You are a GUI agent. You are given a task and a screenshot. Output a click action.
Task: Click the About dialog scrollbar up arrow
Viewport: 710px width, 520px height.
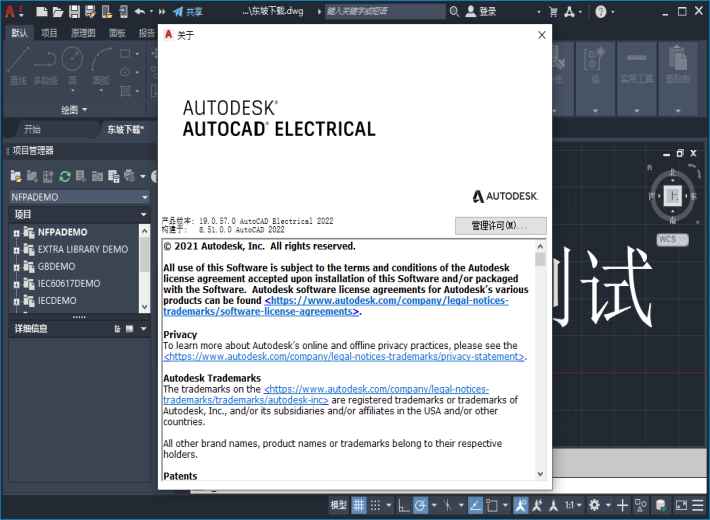540,246
